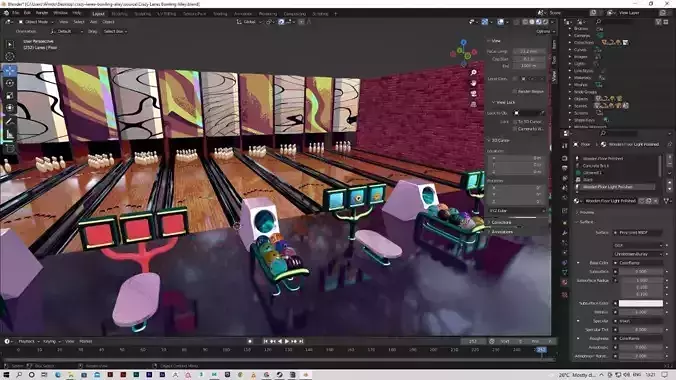
Task: Enable Lock Camera to View checkbox
Action: [x=515, y=129]
